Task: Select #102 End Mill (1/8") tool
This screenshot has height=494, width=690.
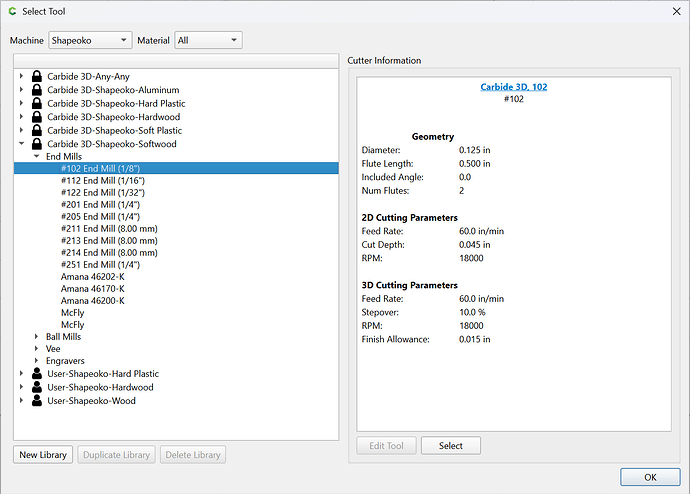Action: coord(176,168)
